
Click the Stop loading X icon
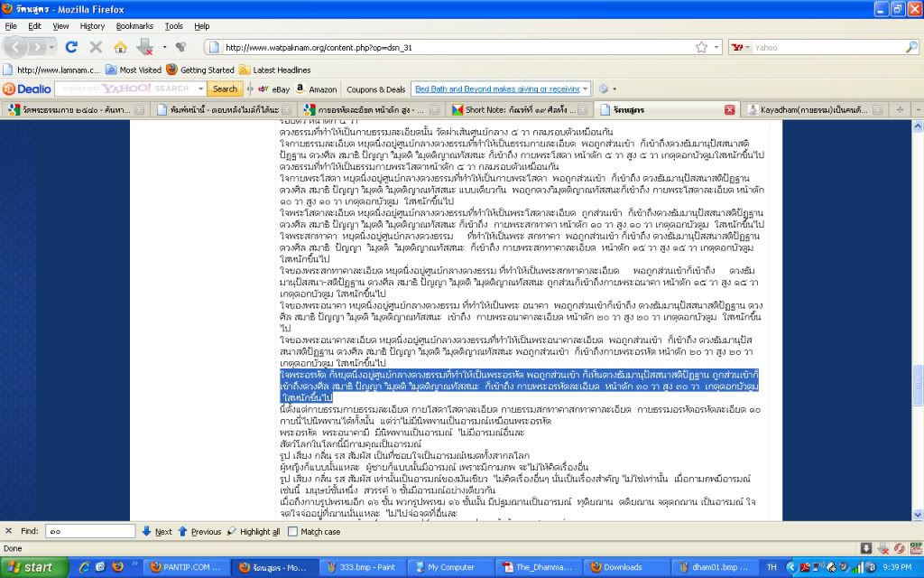click(96, 47)
